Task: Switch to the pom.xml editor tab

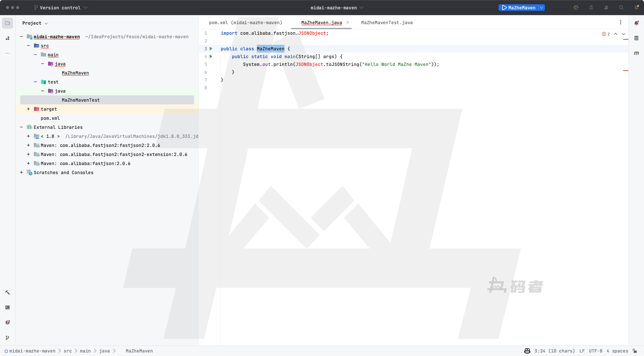Action: click(245, 23)
